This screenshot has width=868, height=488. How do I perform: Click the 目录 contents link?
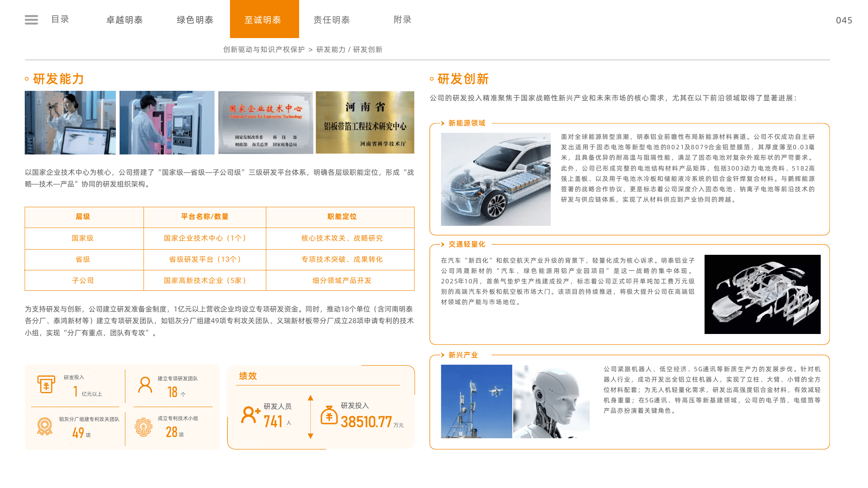(60, 19)
